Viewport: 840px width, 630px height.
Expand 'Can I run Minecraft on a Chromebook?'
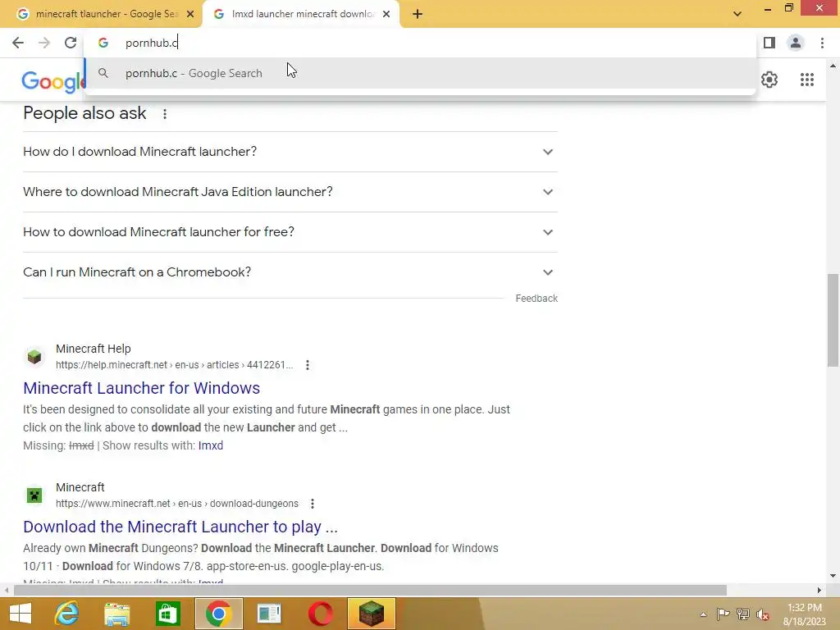[290, 272]
